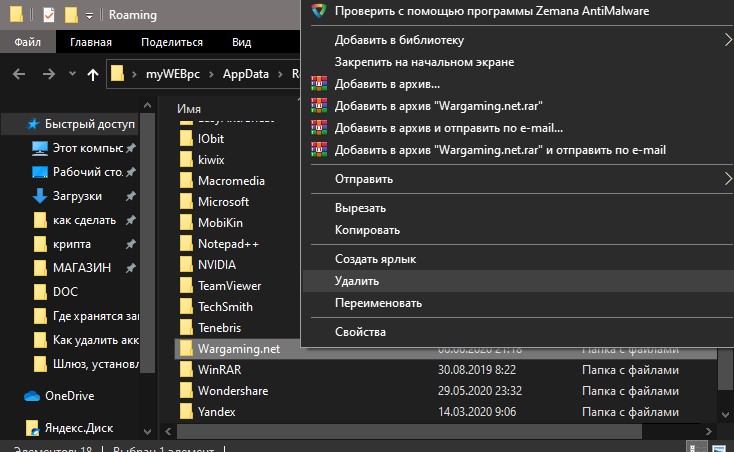
Task: Click the IObit folder icon
Action: pyautogui.click(x=186, y=139)
